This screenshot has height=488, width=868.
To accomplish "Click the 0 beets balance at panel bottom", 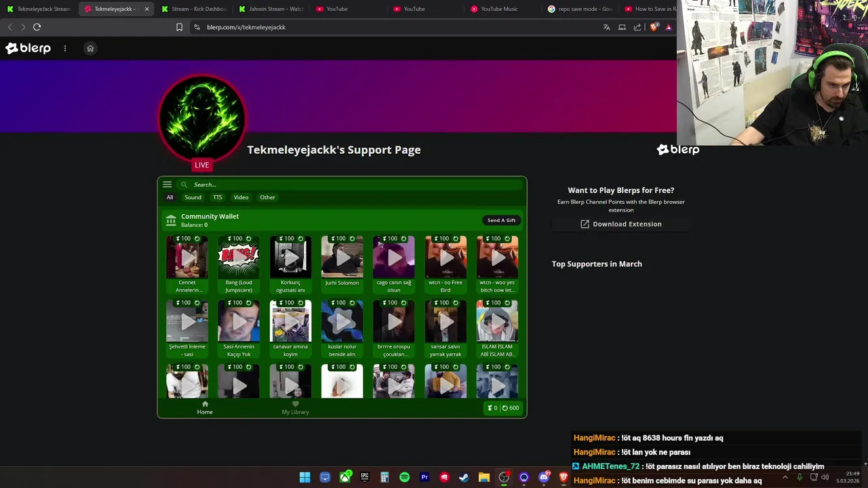I will 492,408.
